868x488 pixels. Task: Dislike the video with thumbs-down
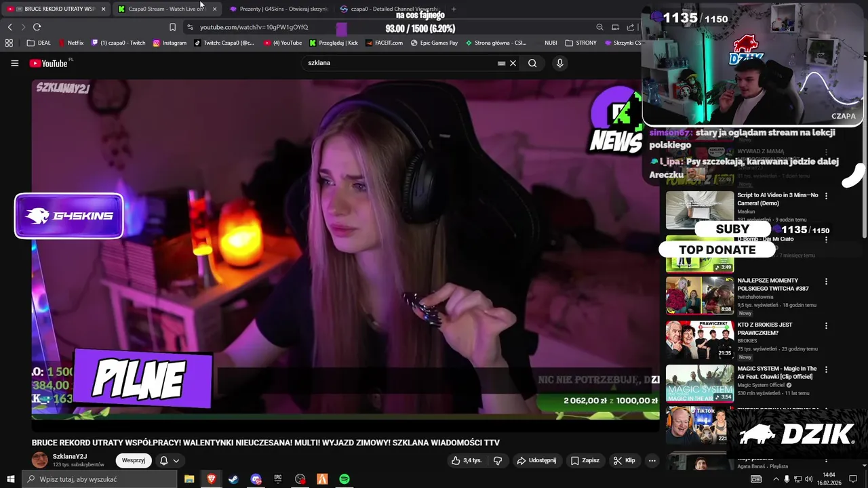[498, 460]
